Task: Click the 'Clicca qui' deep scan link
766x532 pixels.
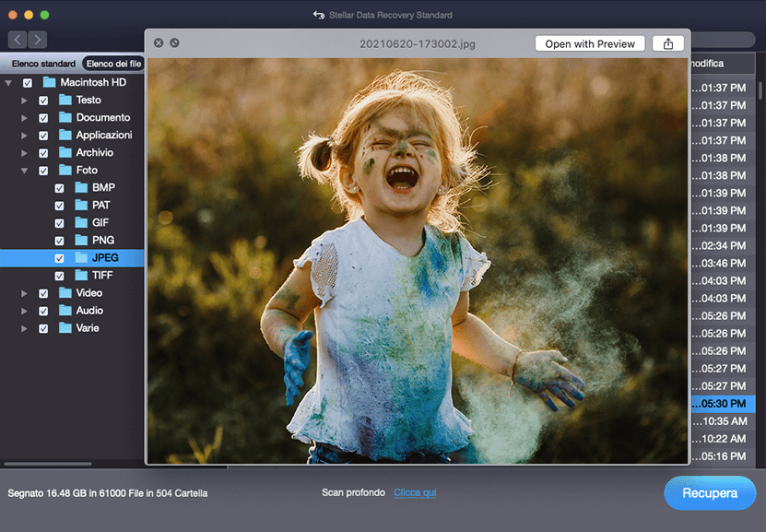Action: (x=415, y=493)
